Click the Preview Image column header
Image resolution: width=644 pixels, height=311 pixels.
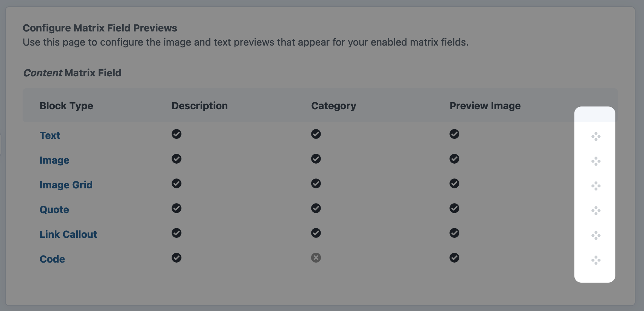coord(485,106)
